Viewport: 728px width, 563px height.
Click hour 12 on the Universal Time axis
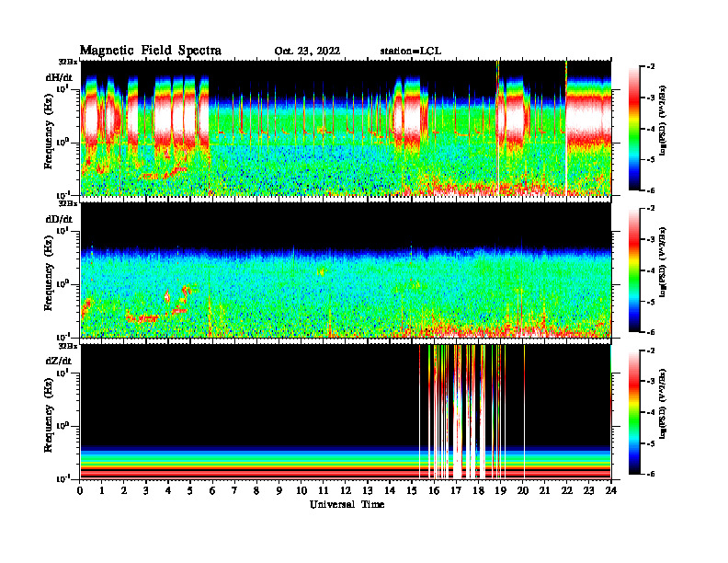point(346,490)
